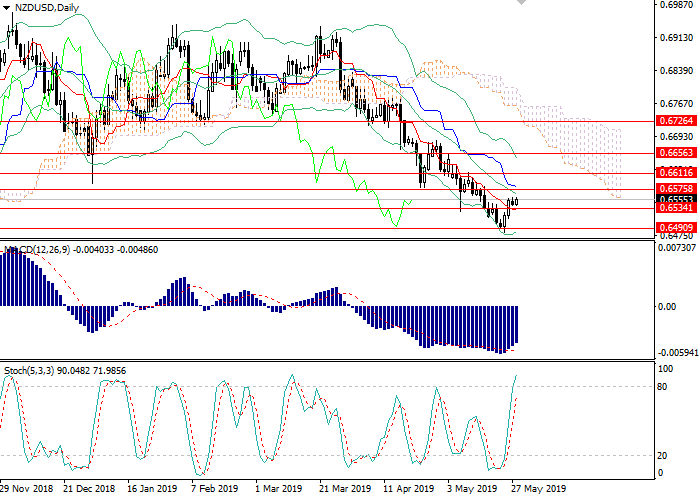Click the red 0.64909 price level tag
The image size is (700, 500).
675,228
